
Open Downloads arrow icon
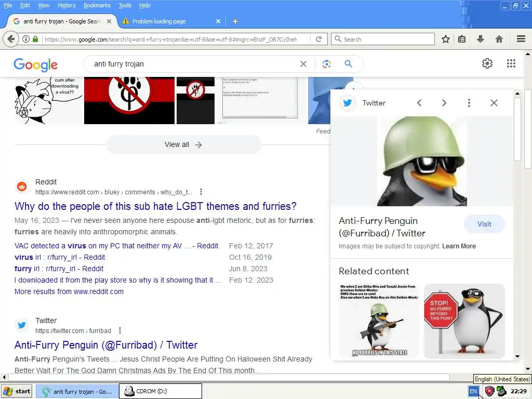click(x=481, y=39)
